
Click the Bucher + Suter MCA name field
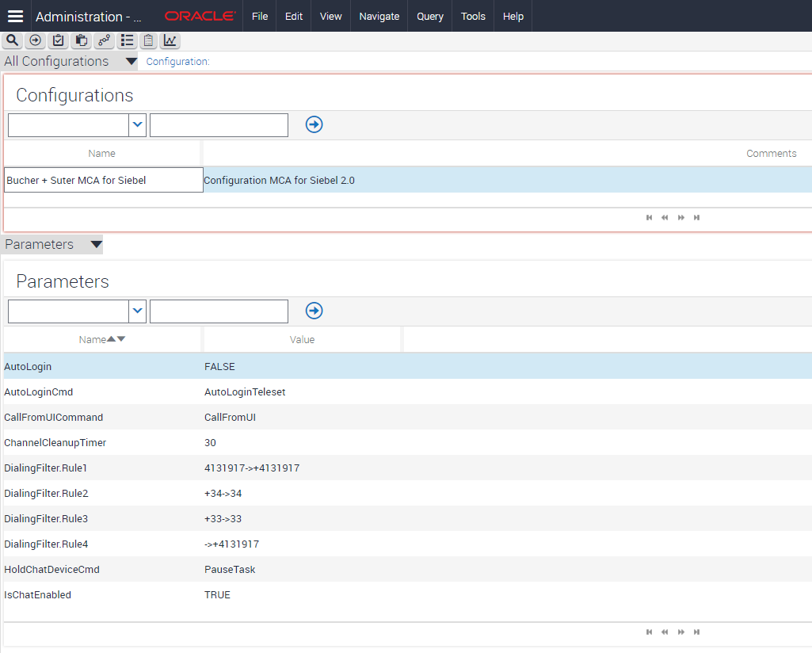coord(104,180)
